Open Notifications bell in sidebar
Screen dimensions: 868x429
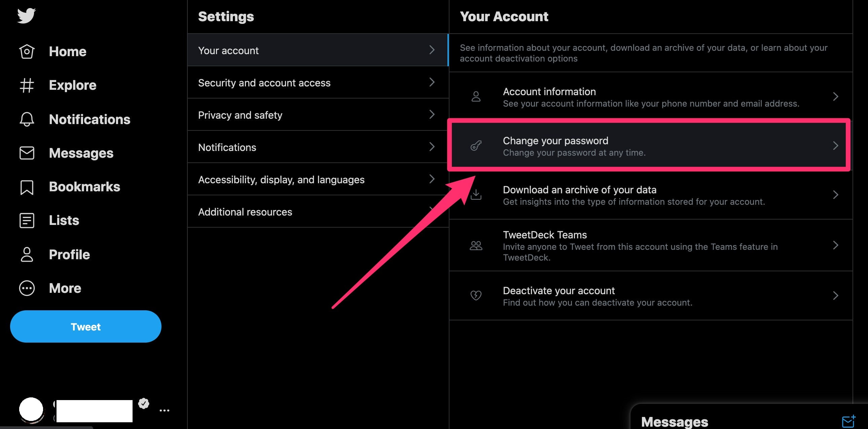(27, 119)
